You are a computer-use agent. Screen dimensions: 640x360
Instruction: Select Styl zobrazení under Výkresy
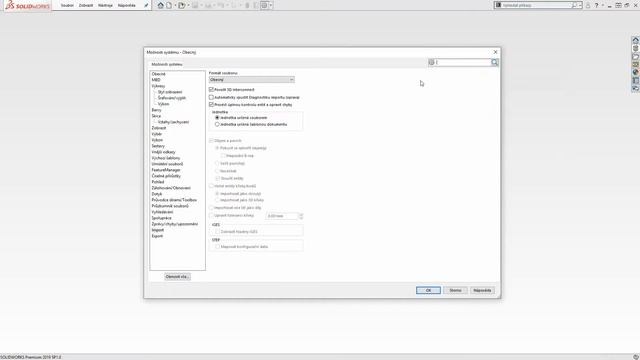tap(170, 92)
